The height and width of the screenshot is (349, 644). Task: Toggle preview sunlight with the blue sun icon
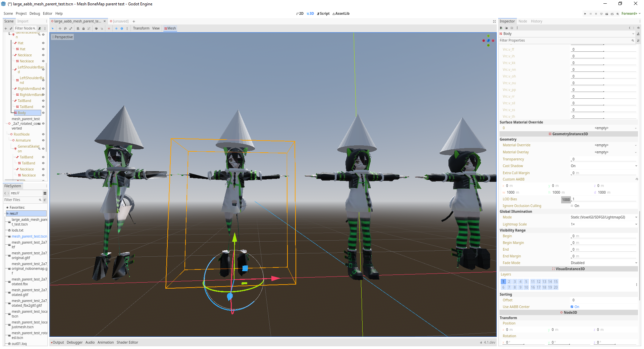(x=116, y=29)
